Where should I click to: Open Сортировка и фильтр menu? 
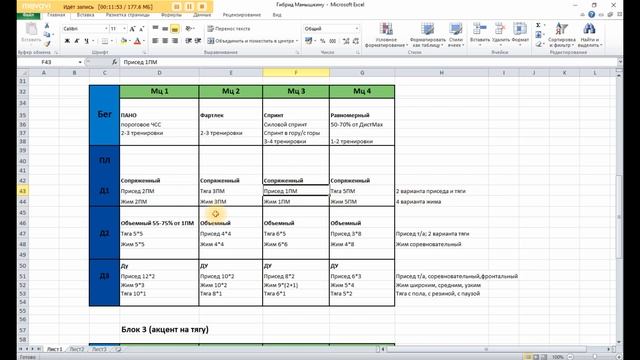pyautogui.click(x=562, y=35)
